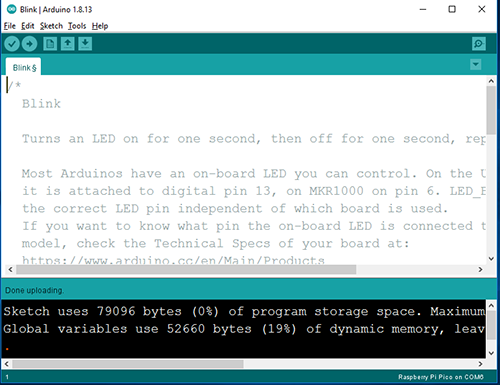Viewport: 500px width, 385px height.
Task: Open a sketch with the Open icon
Action: pos(68,44)
